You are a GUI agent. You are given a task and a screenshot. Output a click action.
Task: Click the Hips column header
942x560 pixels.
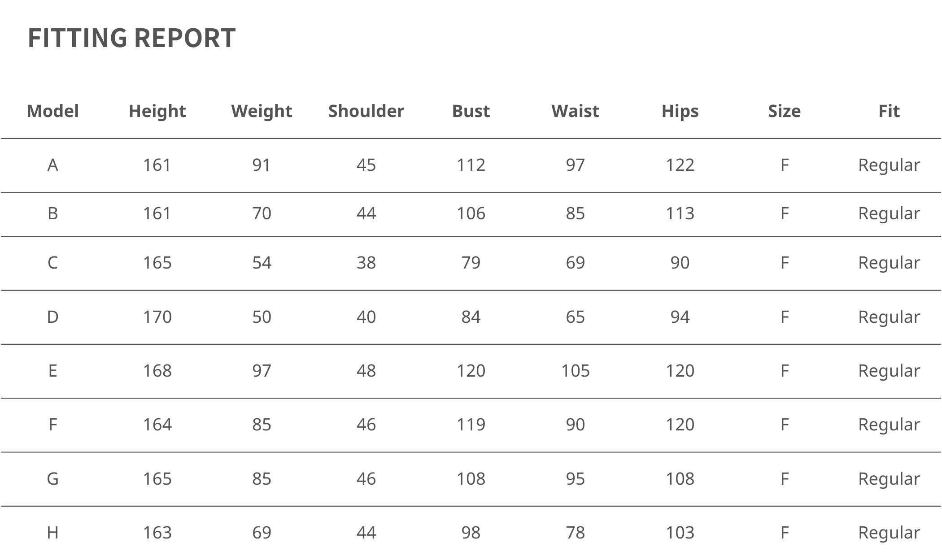coord(680,111)
